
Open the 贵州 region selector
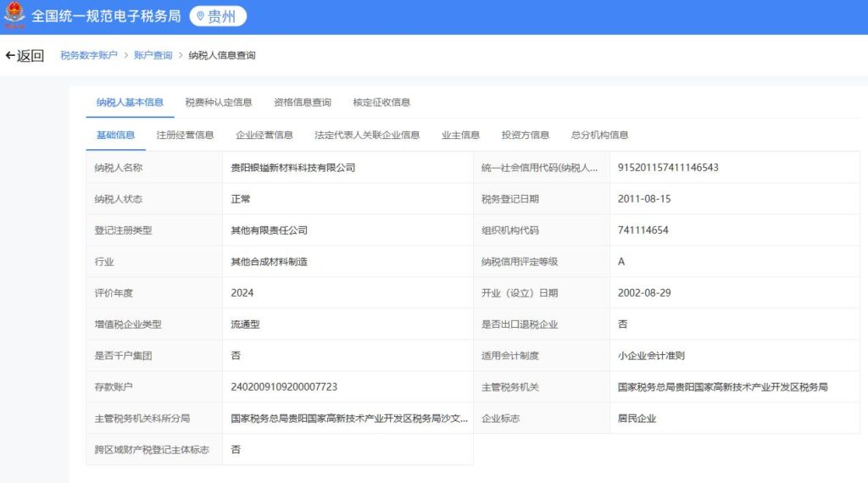218,16
